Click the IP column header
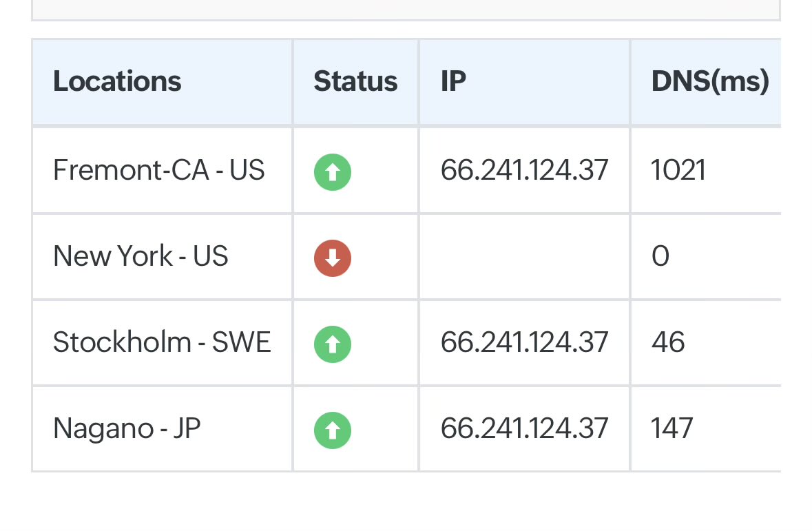 [x=454, y=82]
